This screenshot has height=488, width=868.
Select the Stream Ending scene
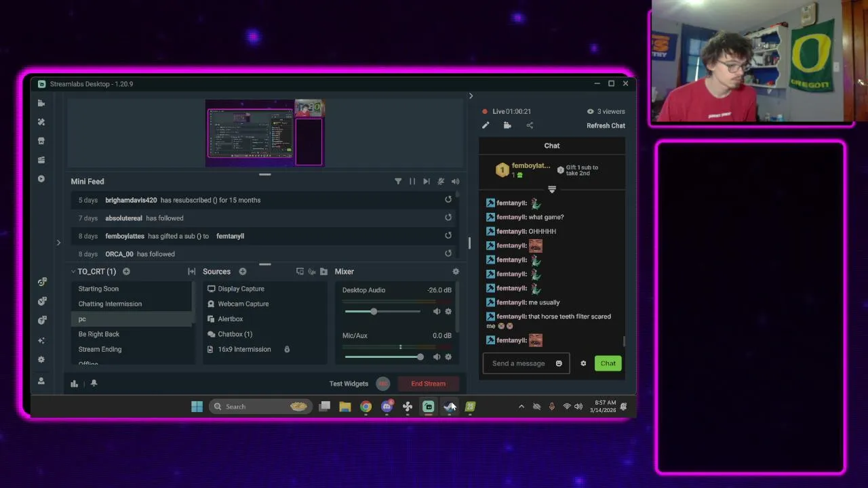click(132, 349)
